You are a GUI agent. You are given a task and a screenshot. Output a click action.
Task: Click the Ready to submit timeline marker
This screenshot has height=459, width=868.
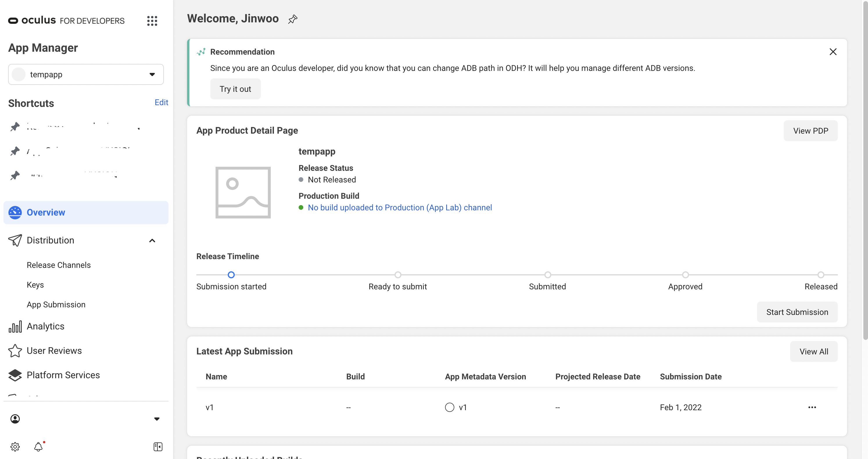coord(398,275)
